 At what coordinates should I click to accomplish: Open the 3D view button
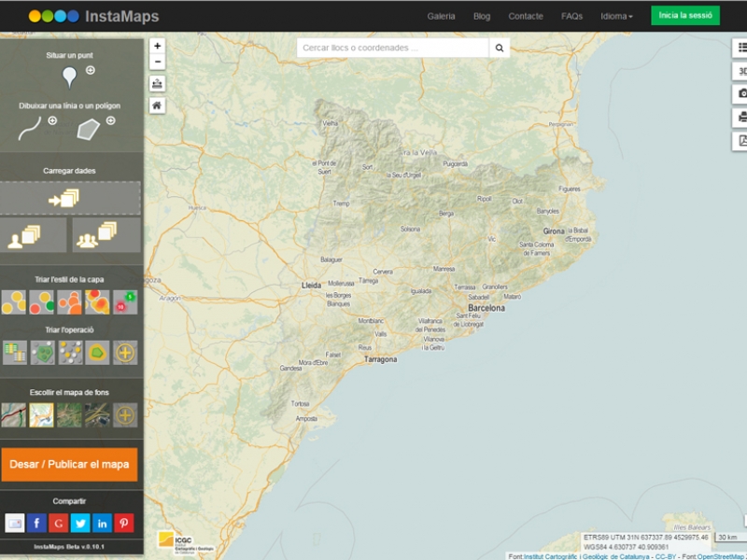point(740,71)
